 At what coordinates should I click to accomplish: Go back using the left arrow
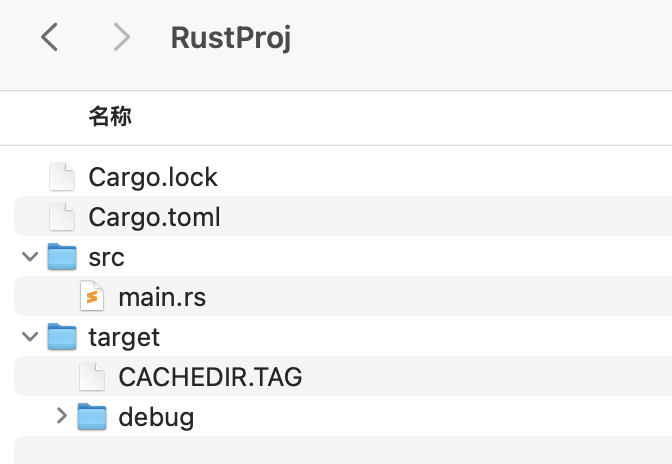click(49, 37)
